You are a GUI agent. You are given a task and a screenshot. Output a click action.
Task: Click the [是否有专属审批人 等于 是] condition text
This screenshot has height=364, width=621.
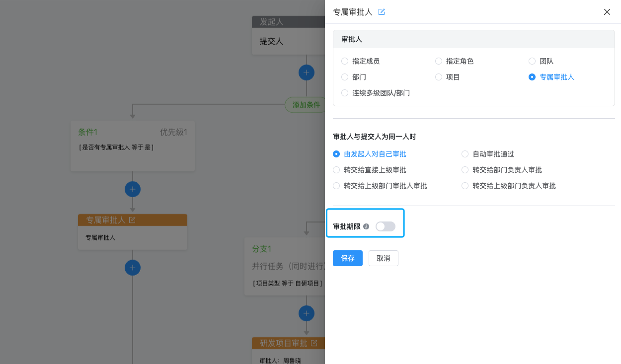point(116,147)
